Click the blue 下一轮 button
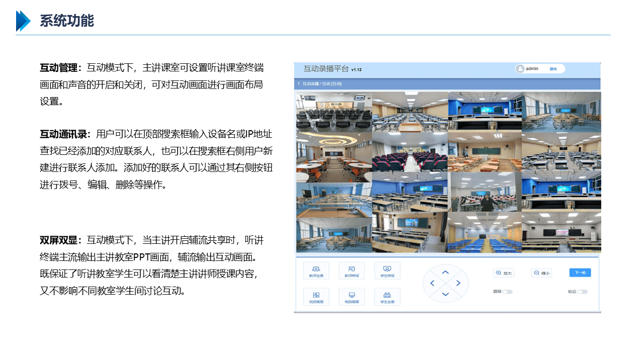Image resolution: width=644 pixels, height=362 pixels. [580, 273]
